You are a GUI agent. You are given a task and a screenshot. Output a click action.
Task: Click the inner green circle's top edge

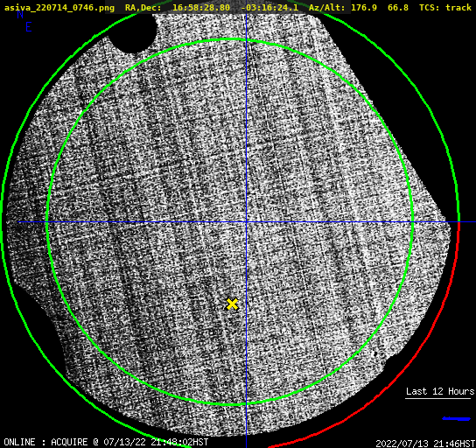pos(230,39)
